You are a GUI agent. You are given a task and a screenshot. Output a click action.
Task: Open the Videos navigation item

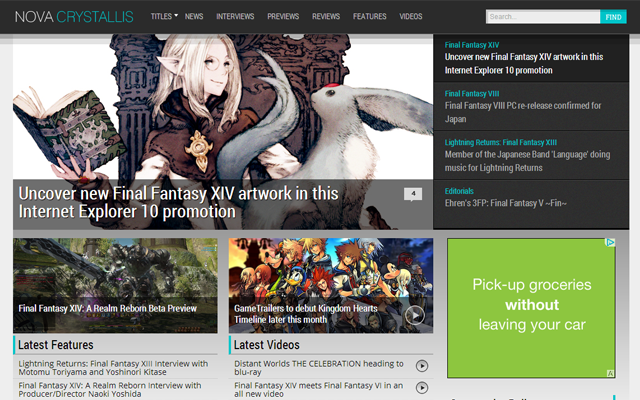(410, 17)
